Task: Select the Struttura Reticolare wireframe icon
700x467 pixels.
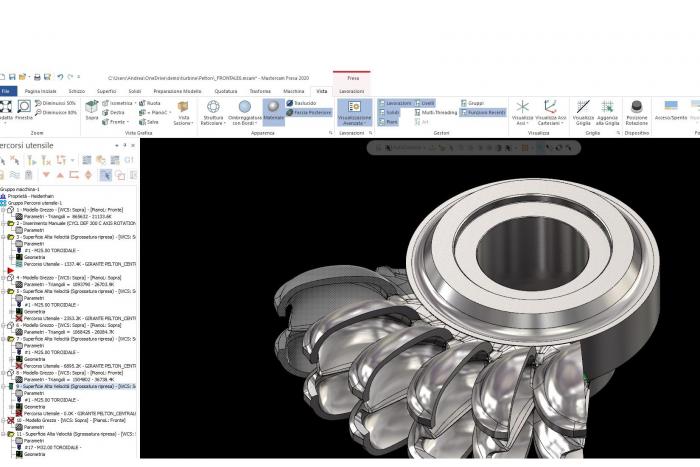Action: click(213, 110)
